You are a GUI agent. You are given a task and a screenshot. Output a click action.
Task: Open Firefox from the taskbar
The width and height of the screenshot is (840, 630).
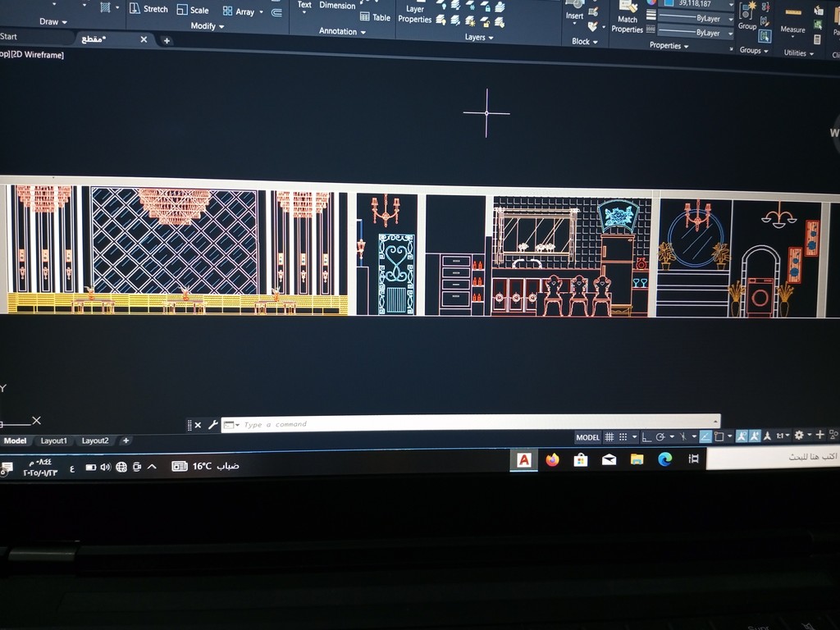552,459
